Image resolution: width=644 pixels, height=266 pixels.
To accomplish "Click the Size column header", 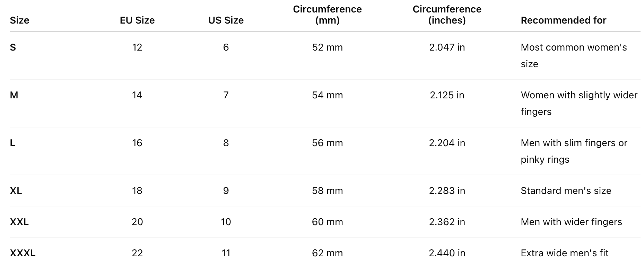I will pyautogui.click(x=19, y=20).
